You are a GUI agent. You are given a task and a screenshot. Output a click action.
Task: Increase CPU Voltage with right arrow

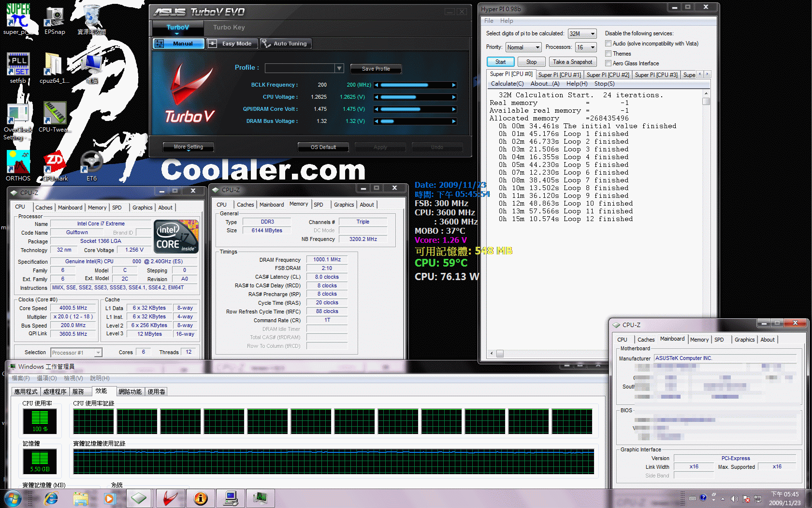pos(453,97)
